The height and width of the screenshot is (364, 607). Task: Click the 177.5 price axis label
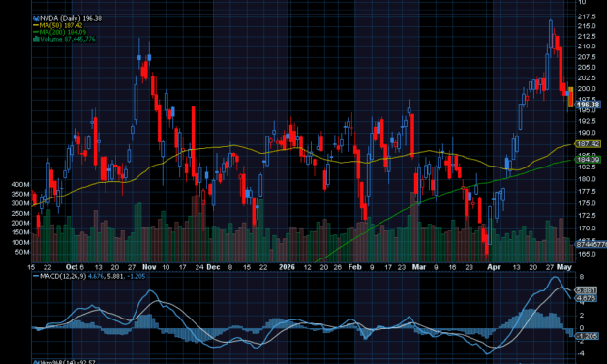[587, 192]
